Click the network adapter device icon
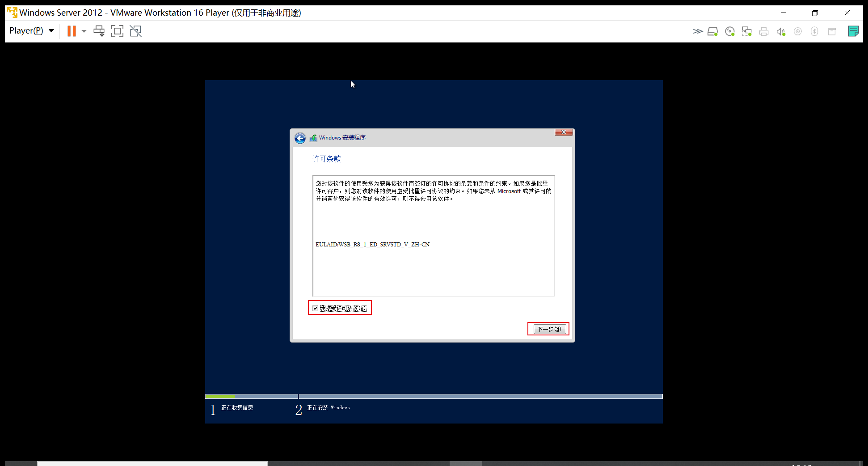868x466 pixels. (746, 31)
